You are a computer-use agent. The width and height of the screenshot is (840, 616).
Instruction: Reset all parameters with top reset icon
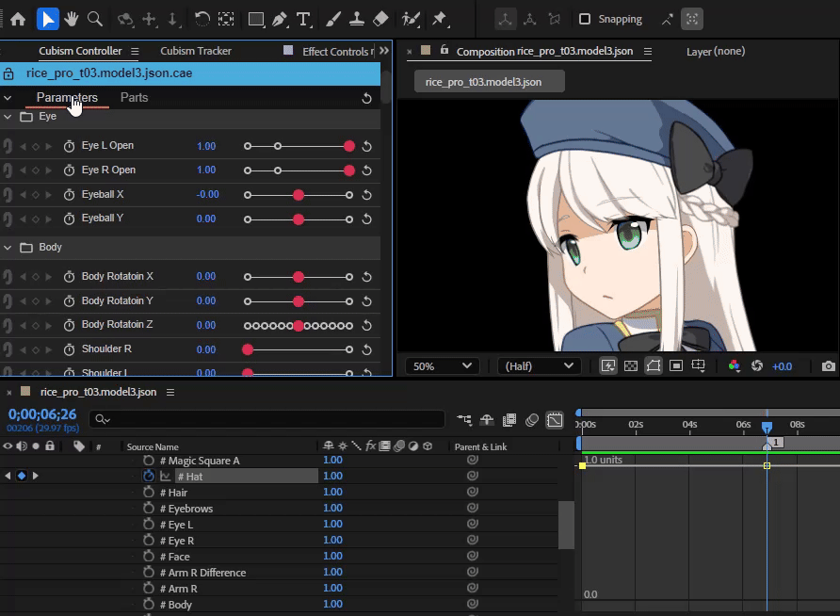coord(366,98)
